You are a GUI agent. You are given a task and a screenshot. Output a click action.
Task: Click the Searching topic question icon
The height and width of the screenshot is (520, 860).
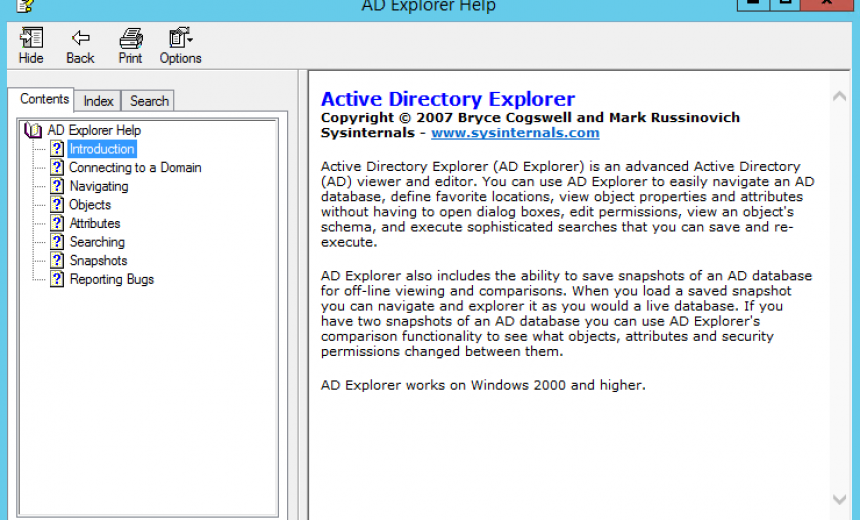pyautogui.click(x=57, y=242)
